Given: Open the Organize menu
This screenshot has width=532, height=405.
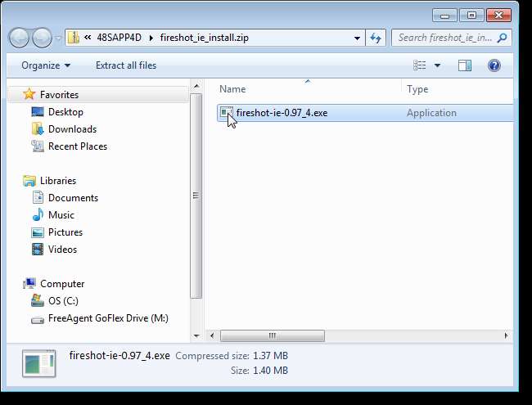Looking at the screenshot, I should [46, 65].
